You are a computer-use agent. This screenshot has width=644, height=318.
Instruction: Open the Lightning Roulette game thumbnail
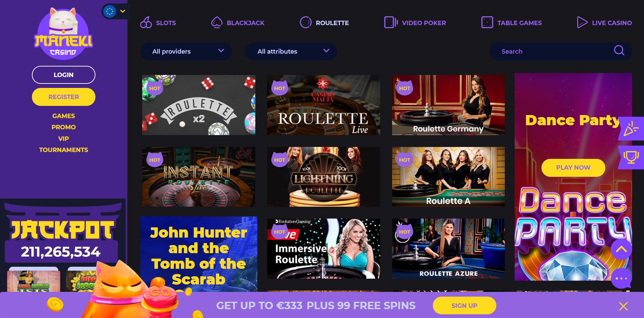(x=324, y=176)
